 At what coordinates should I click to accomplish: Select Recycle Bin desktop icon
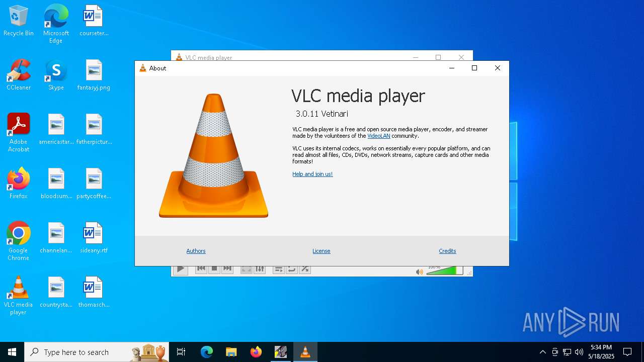(19, 21)
